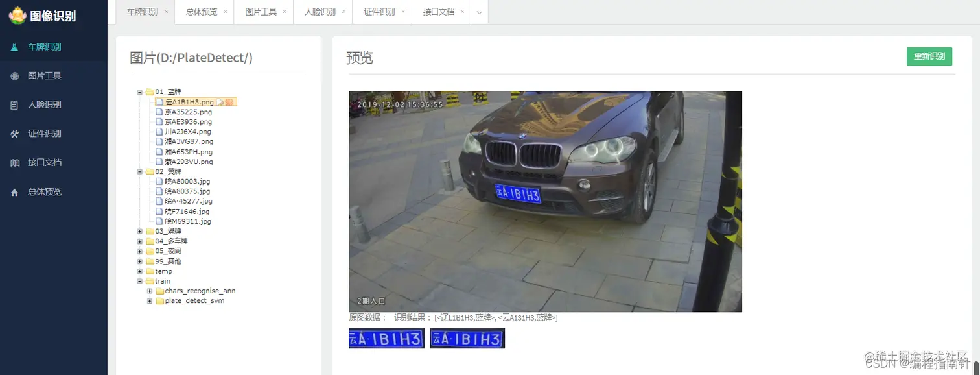Open 人脸识别 in the sidebar
Viewport: 980px width, 375px height.
pos(53,104)
